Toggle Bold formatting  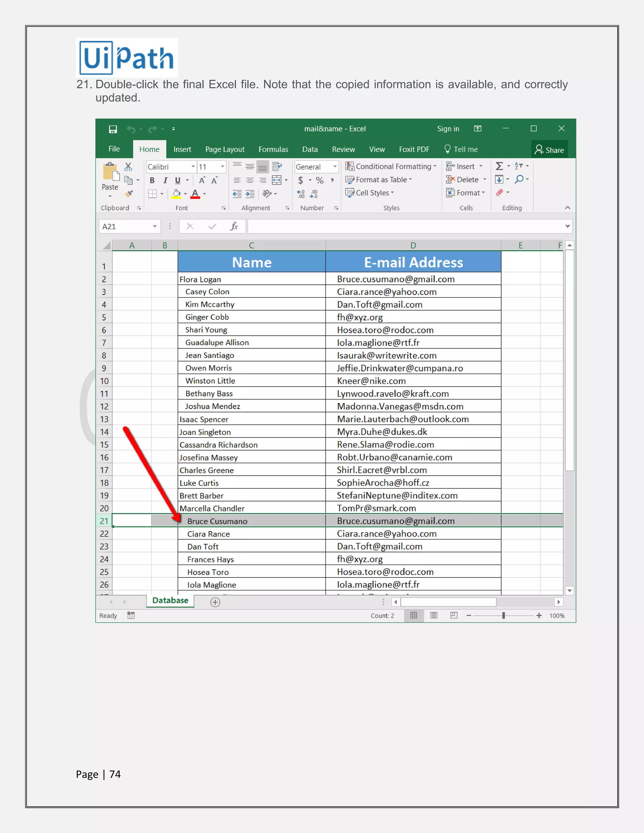(152, 180)
